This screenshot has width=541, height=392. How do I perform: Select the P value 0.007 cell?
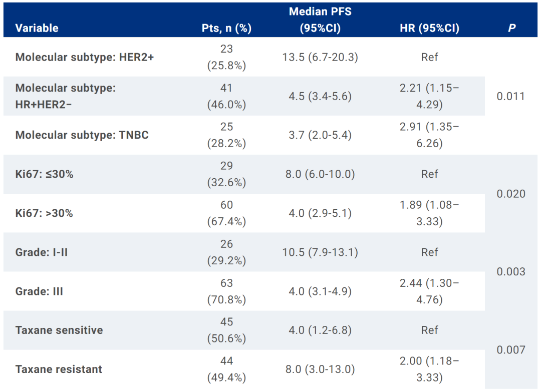[x=511, y=350]
